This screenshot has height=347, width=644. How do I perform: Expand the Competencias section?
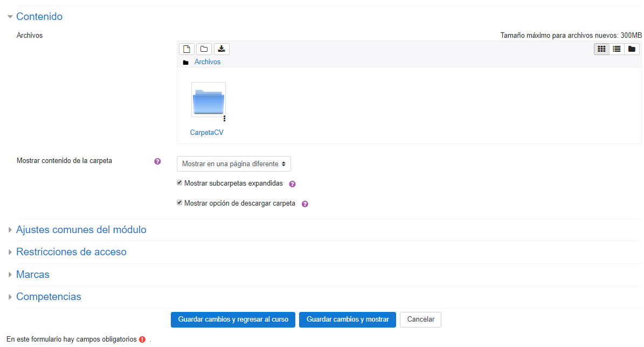pyautogui.click(x=49, y=297)
